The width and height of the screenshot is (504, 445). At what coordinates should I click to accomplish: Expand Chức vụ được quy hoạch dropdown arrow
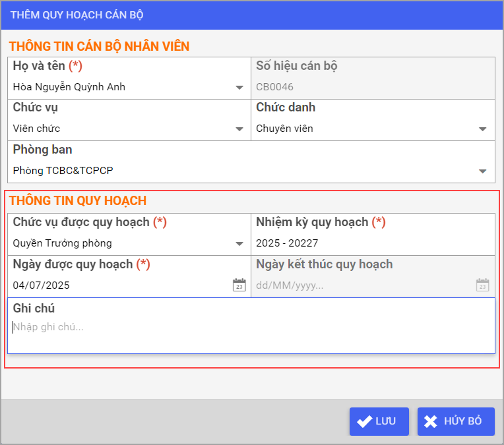pyautogui.click(x=239, y=244)
